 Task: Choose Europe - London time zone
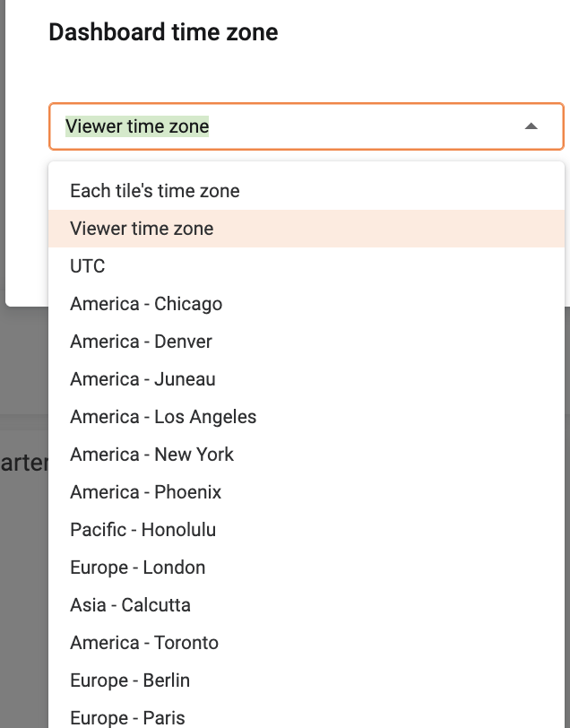(137, 568)
